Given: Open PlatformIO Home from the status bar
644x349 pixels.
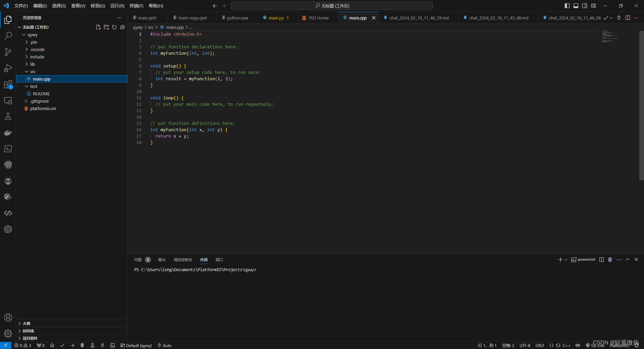Looking at the screenshot, I should [x=52, y=345].
